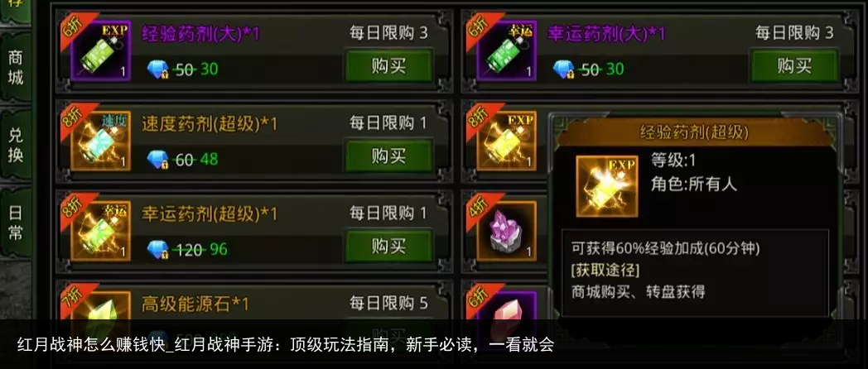Click the diamond icon beside price 96

tap(157, 250)
